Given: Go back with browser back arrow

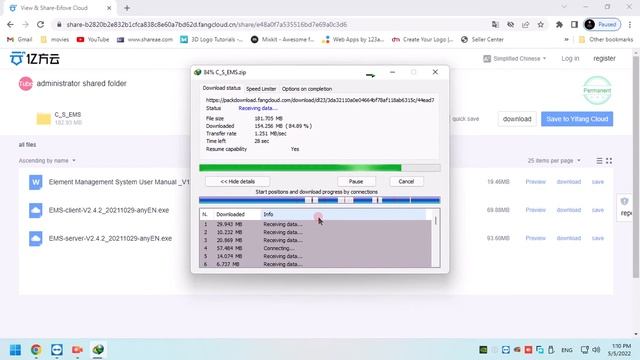Looking at the screenshot, I should [x=10, y=24].
